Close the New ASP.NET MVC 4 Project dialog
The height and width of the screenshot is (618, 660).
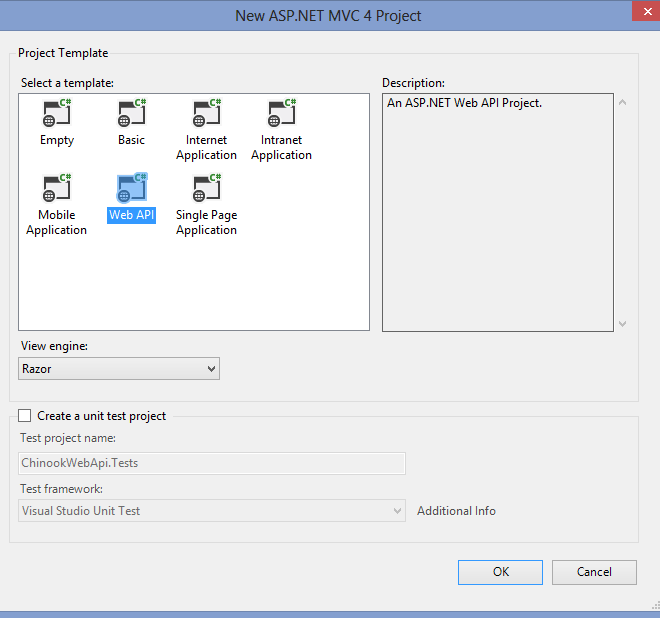point(647,11)
